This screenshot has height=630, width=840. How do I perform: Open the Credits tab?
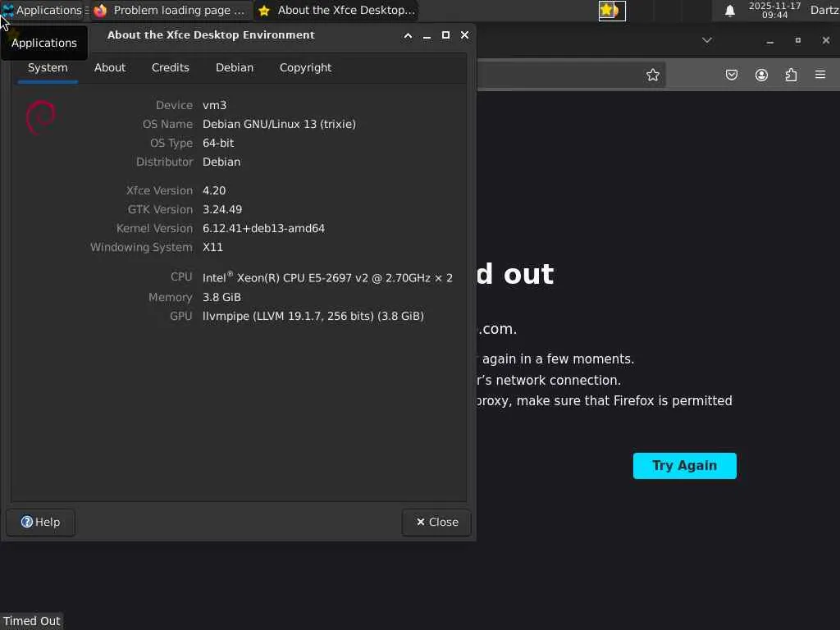171,68
